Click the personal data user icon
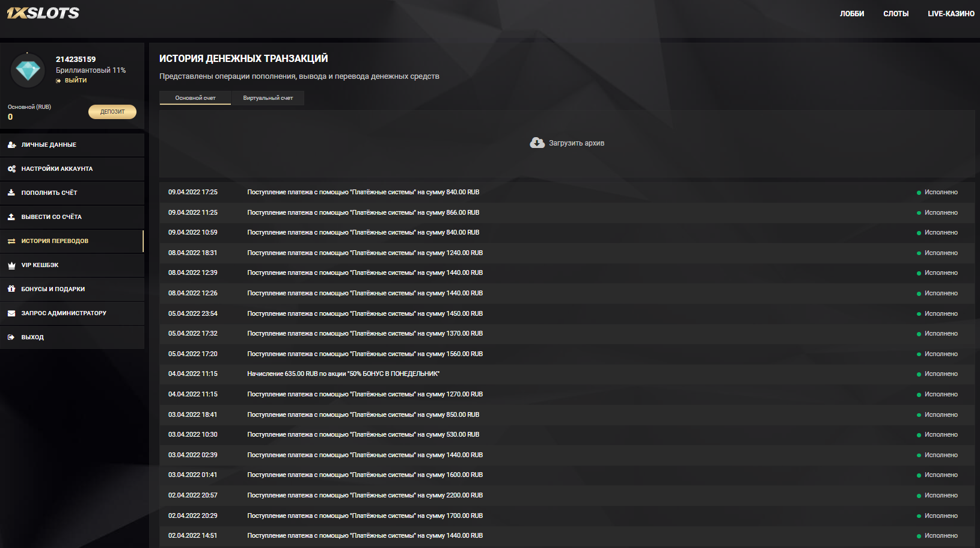This screenshot has width=980, height=548. 11,145
